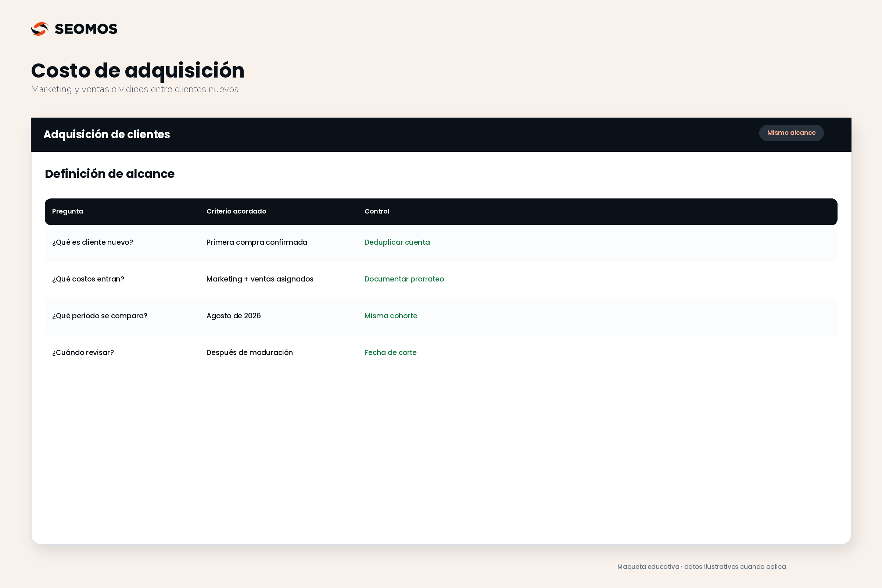
Task: Open the Deduplicar cuenta control link
Action: tap(397, 242)
